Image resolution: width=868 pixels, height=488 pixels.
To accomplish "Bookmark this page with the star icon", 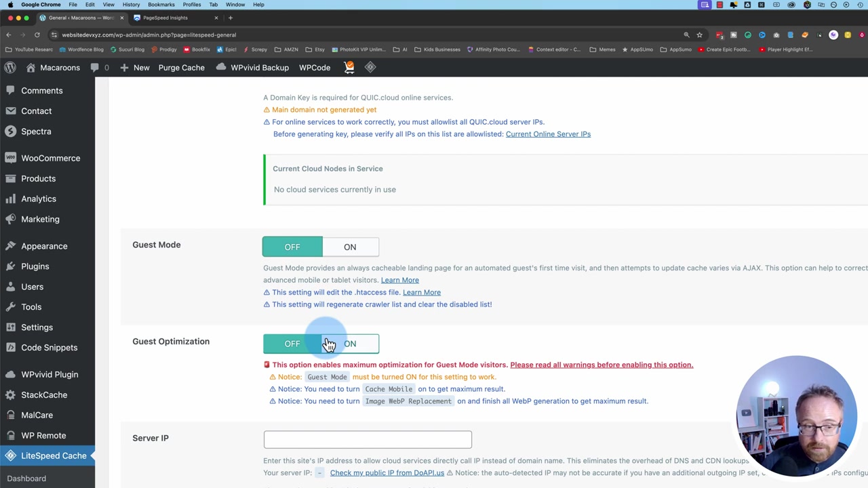I will coord(699,35).
